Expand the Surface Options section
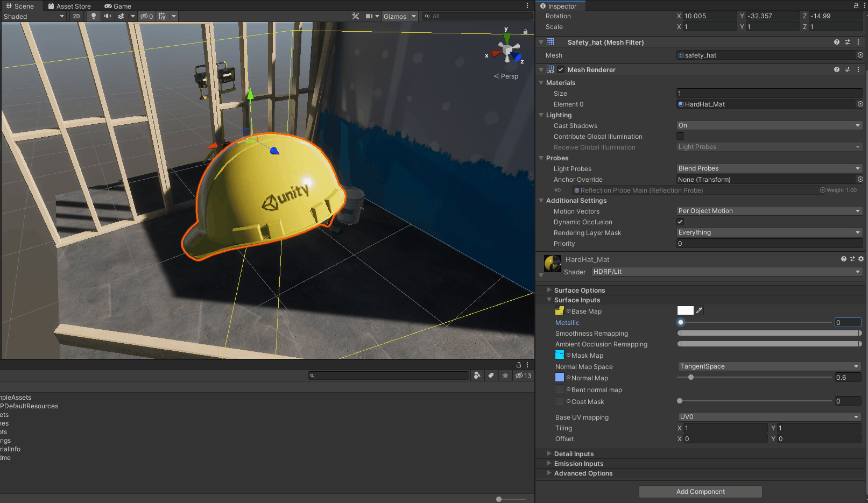Viewport: 868px width, 503px height. [579, 290]
